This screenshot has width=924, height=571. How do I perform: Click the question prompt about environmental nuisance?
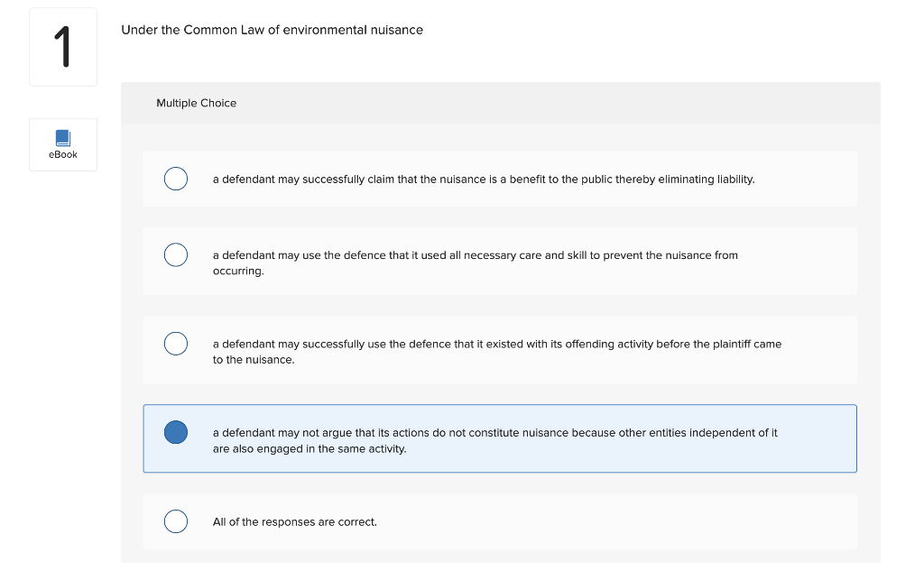coord(271,30)
